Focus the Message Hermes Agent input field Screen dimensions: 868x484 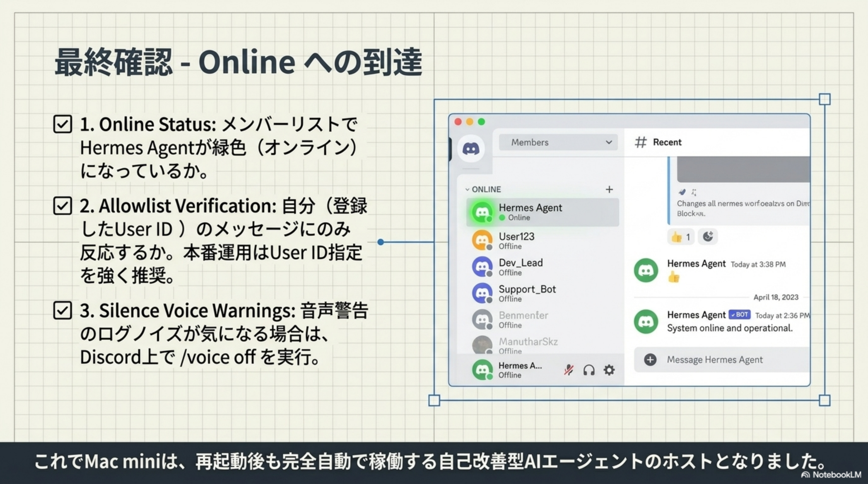(x=722, y=360)
